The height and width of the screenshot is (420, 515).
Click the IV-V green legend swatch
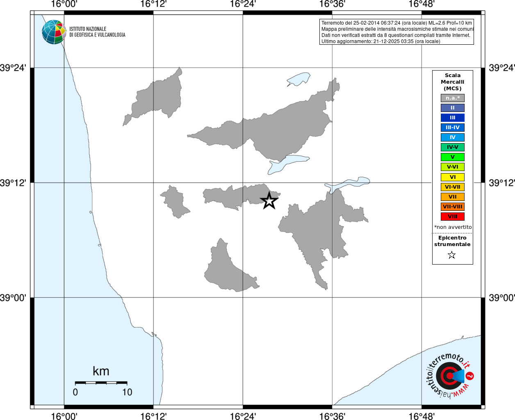pos(453,147)
